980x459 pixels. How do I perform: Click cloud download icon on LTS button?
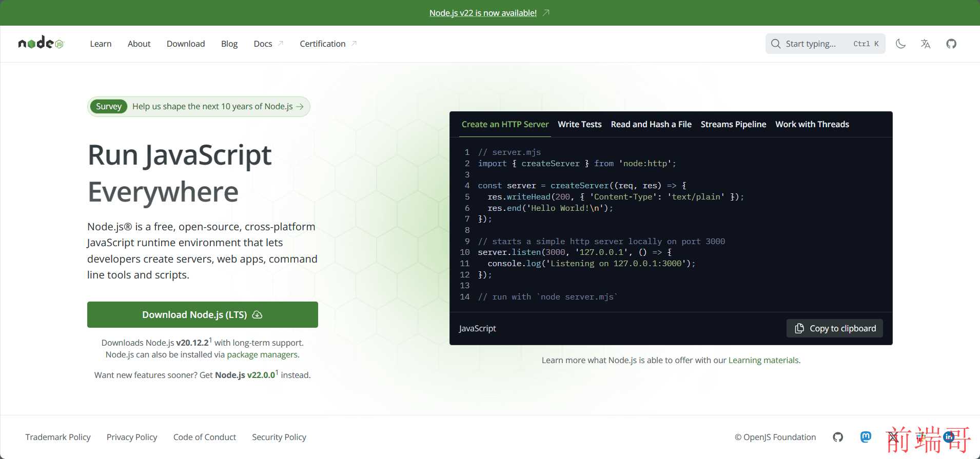[258, 314]
